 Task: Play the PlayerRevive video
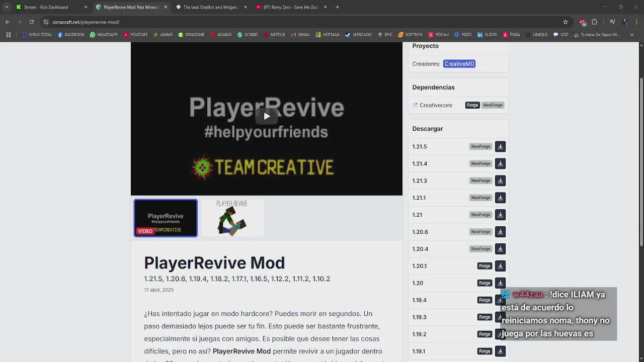point(267,116)
